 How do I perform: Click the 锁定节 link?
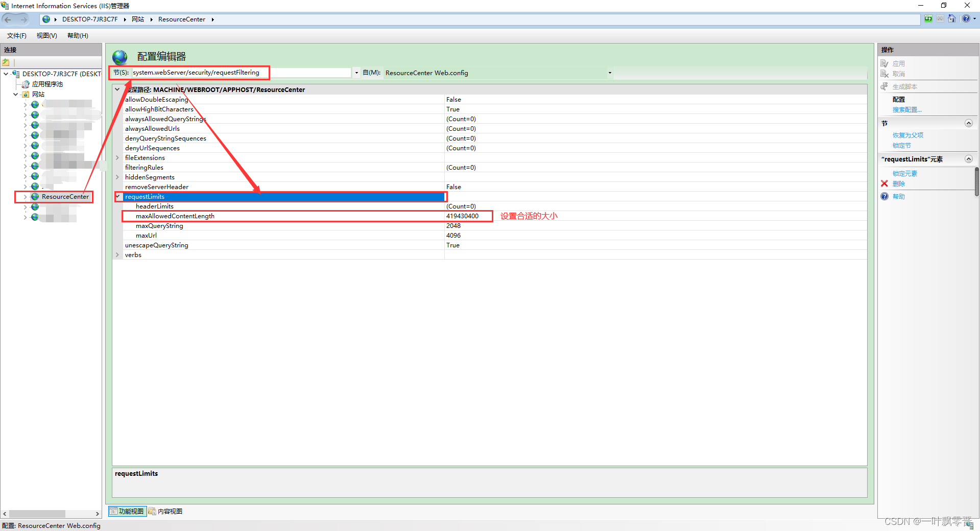pos(902,146)
